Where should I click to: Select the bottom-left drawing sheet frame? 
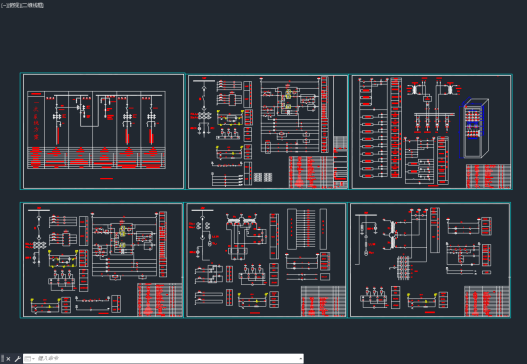(102, 260)
